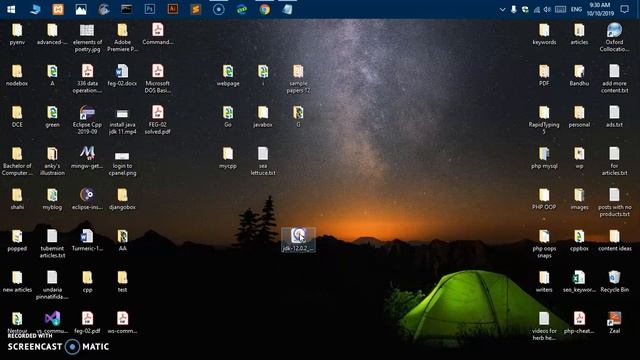Open Adobe Illustrator from the taskbar

point(173,9)
